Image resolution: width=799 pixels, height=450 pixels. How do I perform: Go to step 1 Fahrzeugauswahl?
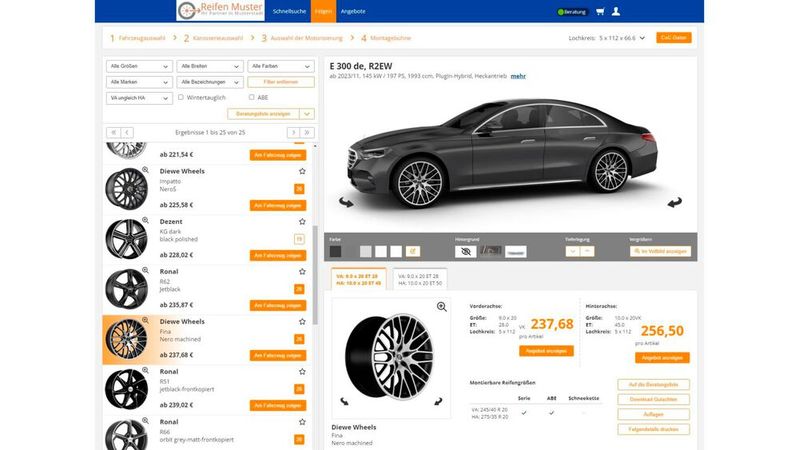coord(138,38)
